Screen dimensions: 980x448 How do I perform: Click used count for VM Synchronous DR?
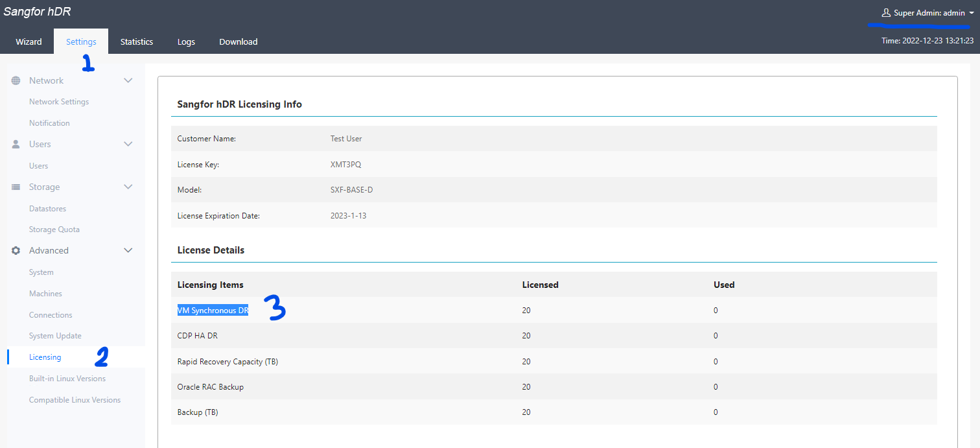tap(716, 311)
